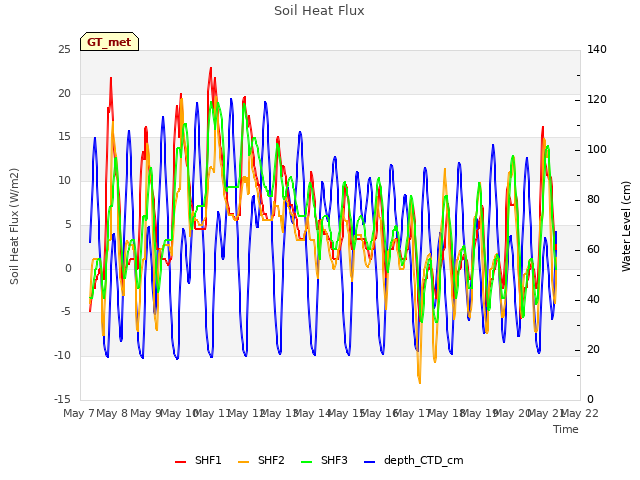Toggle the SHF1 series in the legend

coord(198,460)
